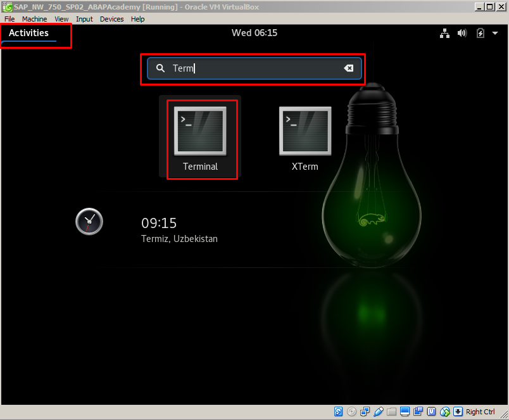
Task: Clear the search field with backspace icon
Action: pyautogui.click(x=349, y=68)
